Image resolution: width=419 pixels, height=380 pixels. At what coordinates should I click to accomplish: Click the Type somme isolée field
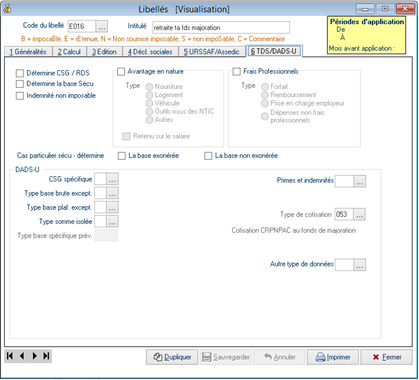[100, 221]
